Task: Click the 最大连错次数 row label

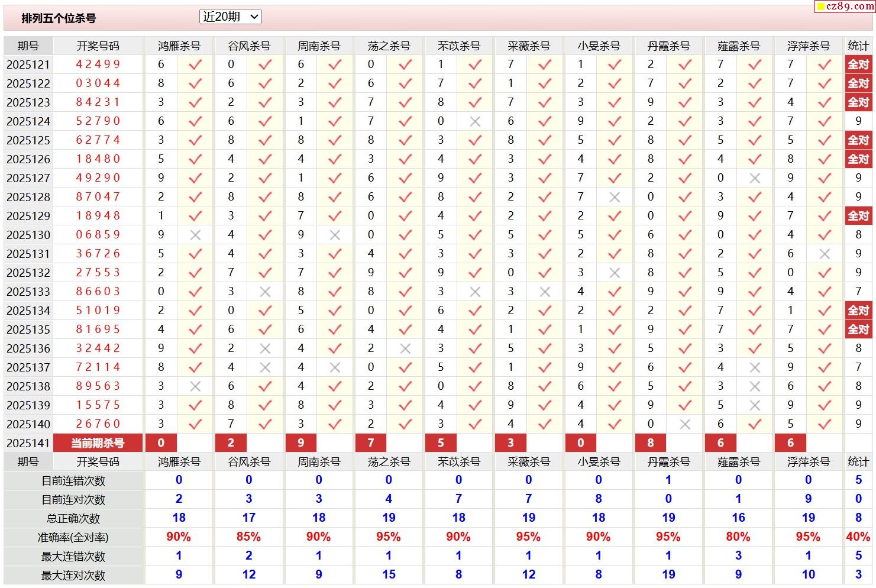Action: [x=73, y=557]
